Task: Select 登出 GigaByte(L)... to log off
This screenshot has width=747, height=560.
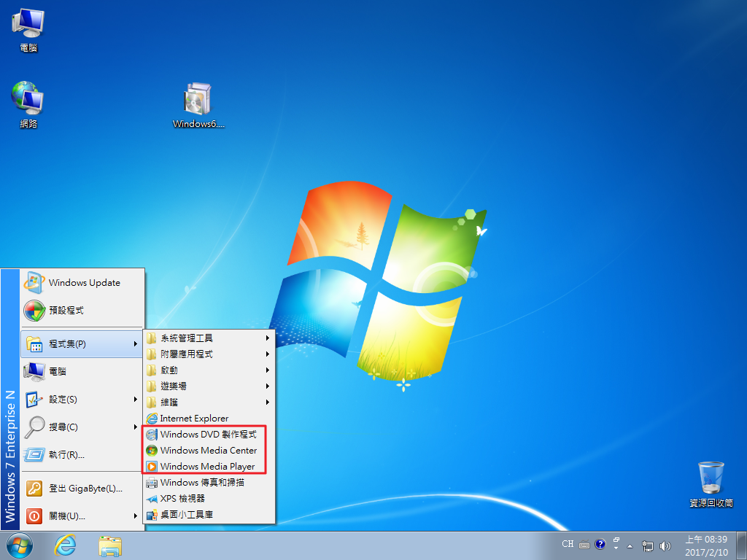Action: pyautogui.click(x=85, y=489)
